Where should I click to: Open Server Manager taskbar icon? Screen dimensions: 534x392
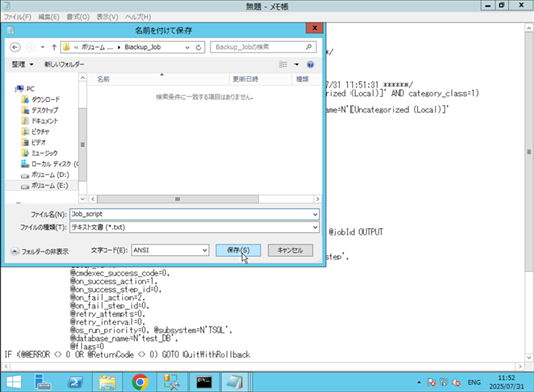point(43,382)
